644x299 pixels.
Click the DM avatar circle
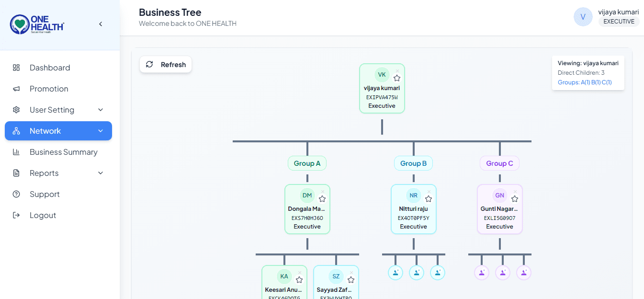tap(307, 195)
